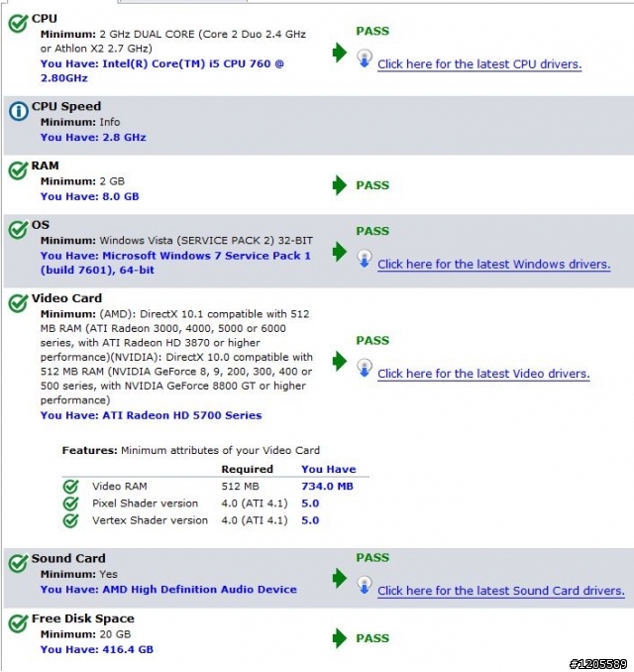Screen dimensions: 634x672
Task: Select the 'CPU Speed' heading
Action: [66, 106]
